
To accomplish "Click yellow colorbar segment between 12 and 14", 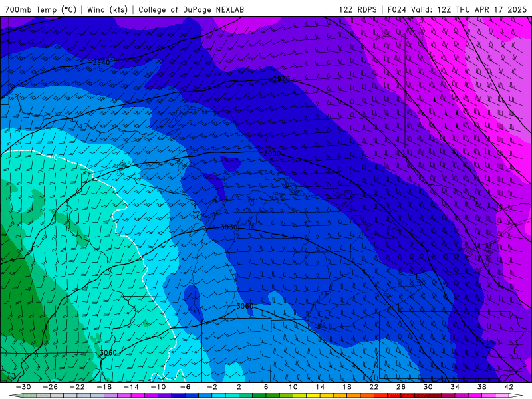I will [x=313, y=396].
